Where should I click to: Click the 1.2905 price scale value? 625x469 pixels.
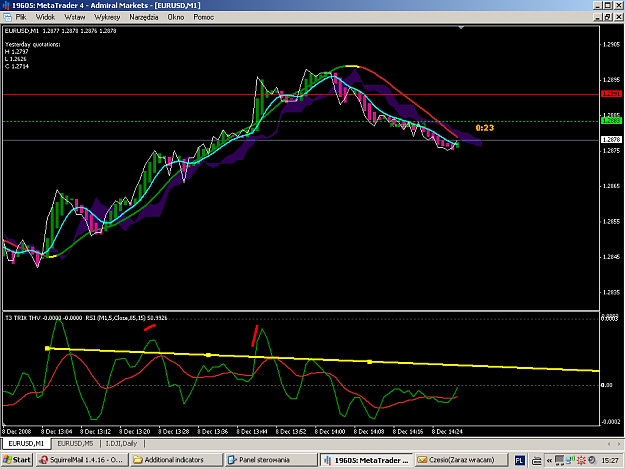point(611,44)
